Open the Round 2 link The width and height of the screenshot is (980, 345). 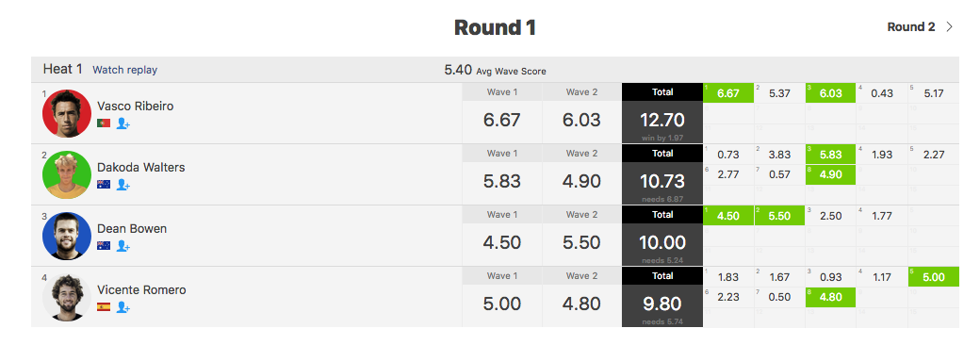click(911, 27)
